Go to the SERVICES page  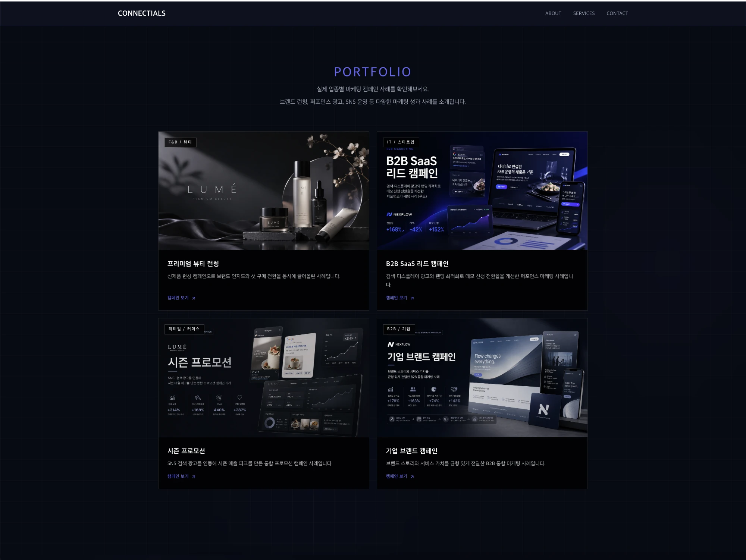point(584,13)
